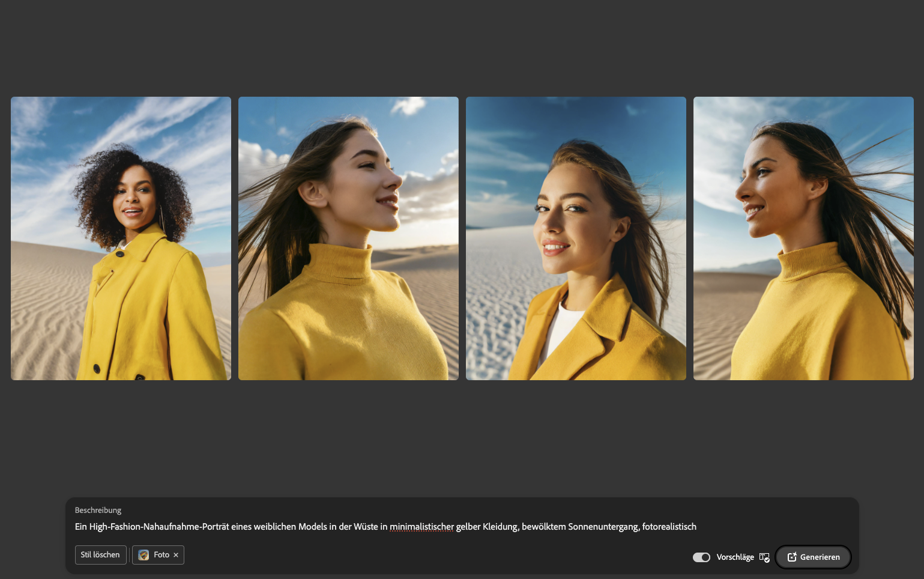Viewport: 924px width, 579px height.
Task: Open the portrait of the curly-haired woman in a yellow coat
Action: [121, 238]
